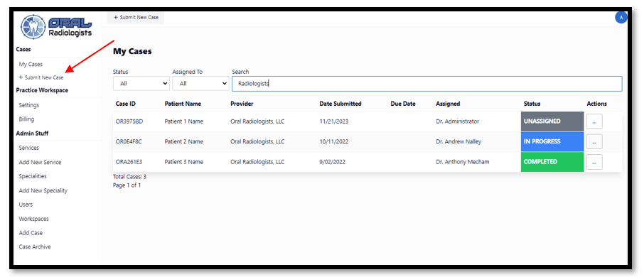Open the Services admin page
The image size is (644, 277).
pos(29,148)
